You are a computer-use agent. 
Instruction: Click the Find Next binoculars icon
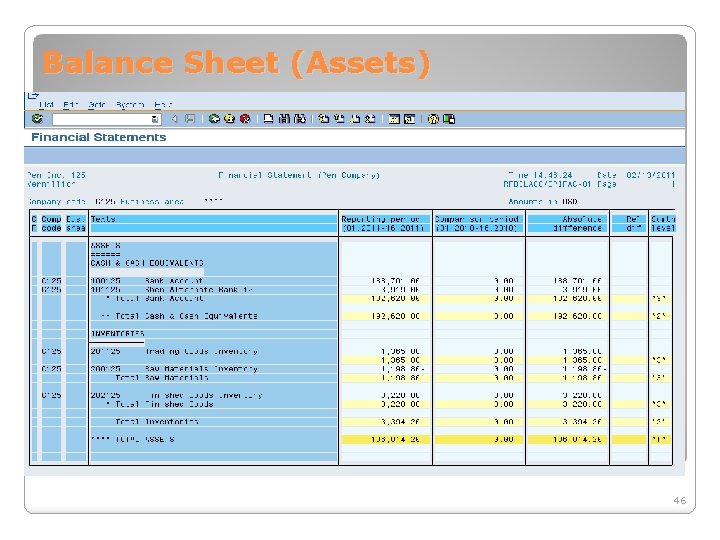(x=300, y=119)
